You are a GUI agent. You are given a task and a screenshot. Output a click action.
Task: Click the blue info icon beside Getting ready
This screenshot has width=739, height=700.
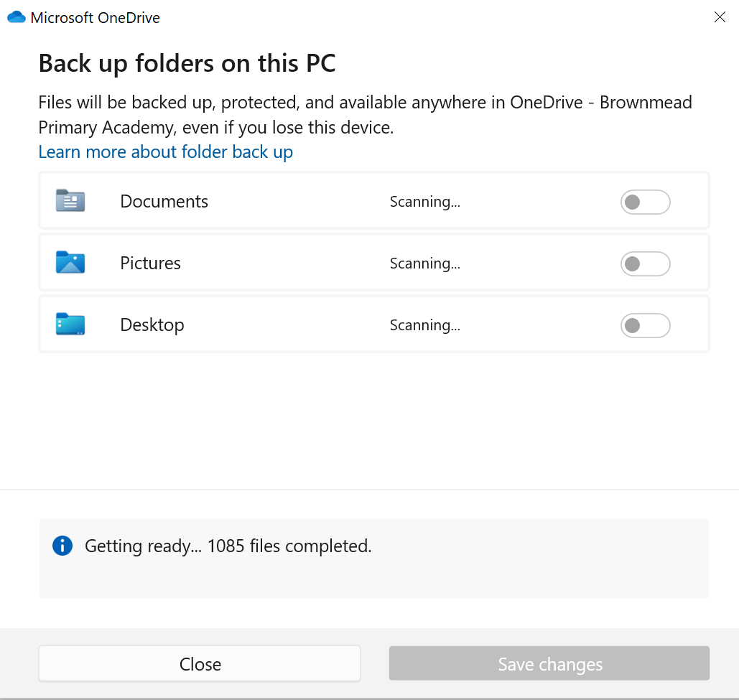tap(62, 546)
